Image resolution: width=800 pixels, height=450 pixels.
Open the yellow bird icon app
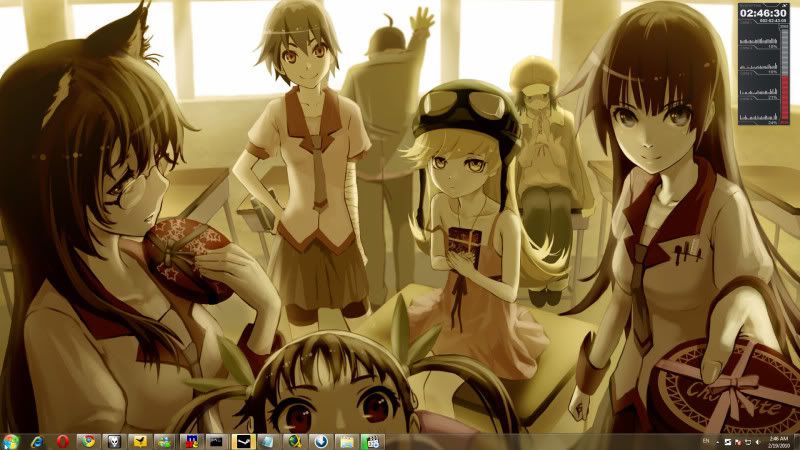point(139,442)
